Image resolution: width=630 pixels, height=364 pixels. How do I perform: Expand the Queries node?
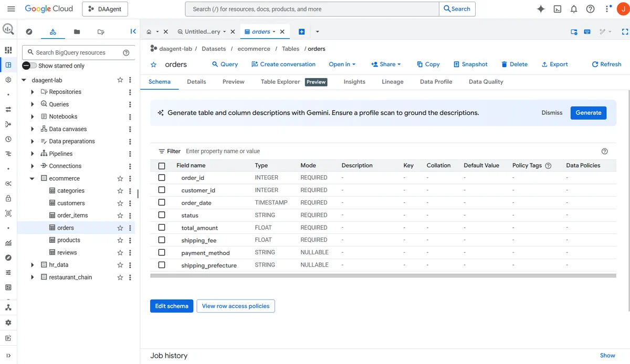click(33, 104)
